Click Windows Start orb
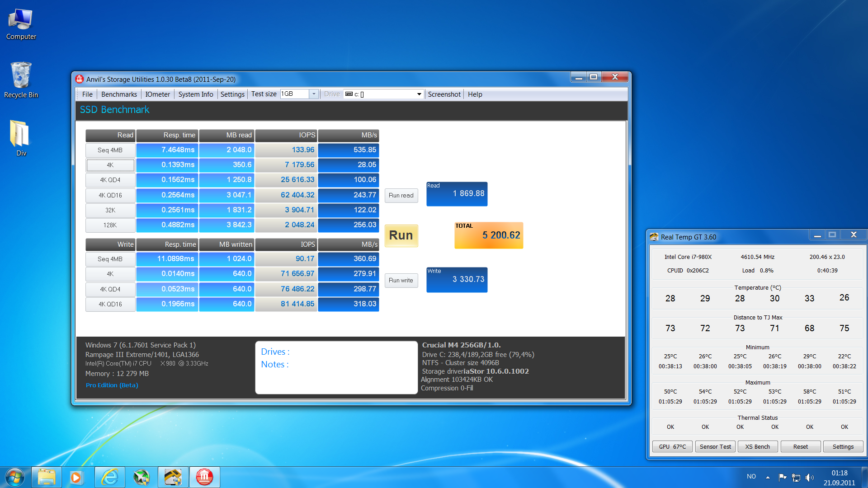Screen dimensions: 868x488 [x=14, y=477]
